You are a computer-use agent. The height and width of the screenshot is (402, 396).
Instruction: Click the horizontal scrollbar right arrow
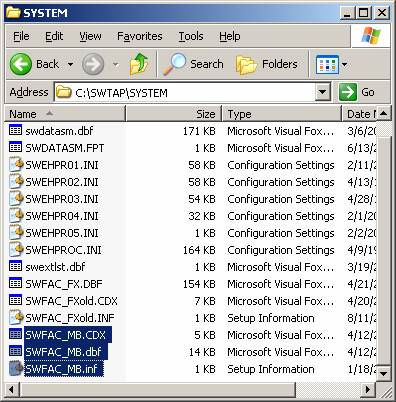tap(368, 389)
